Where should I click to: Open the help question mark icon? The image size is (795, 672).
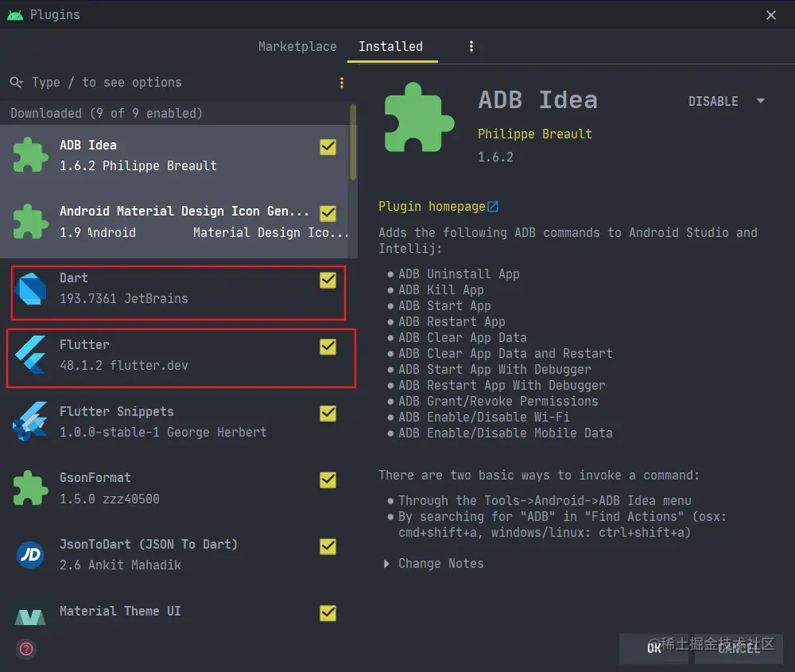[26, 649]
